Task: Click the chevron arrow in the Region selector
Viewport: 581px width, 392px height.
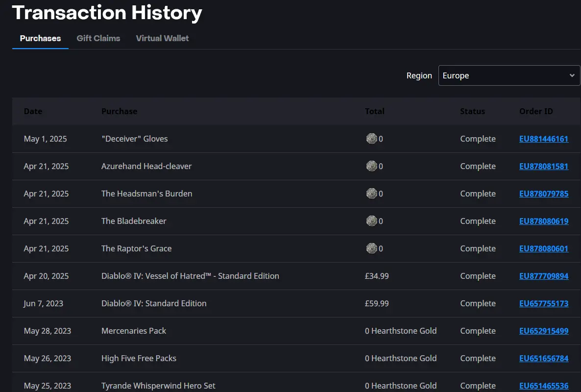Action: pyautogui.click(x=572, y=75)
